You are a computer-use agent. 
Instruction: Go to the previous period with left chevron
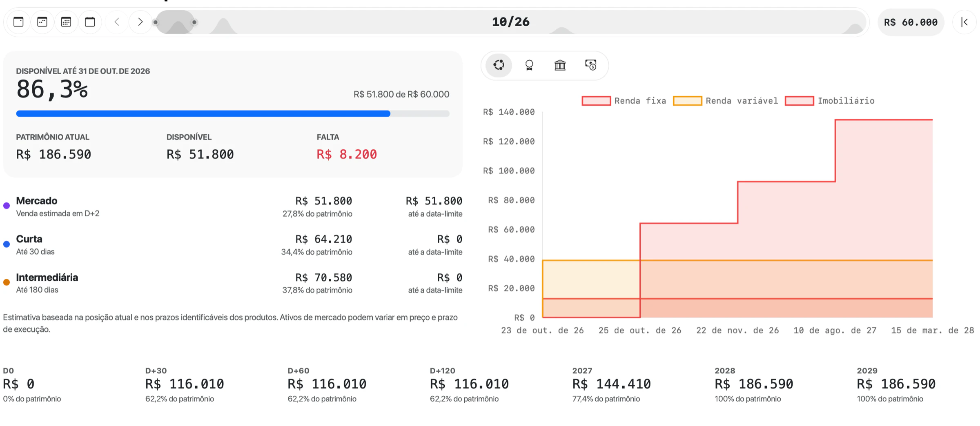(x=117, y=22)
